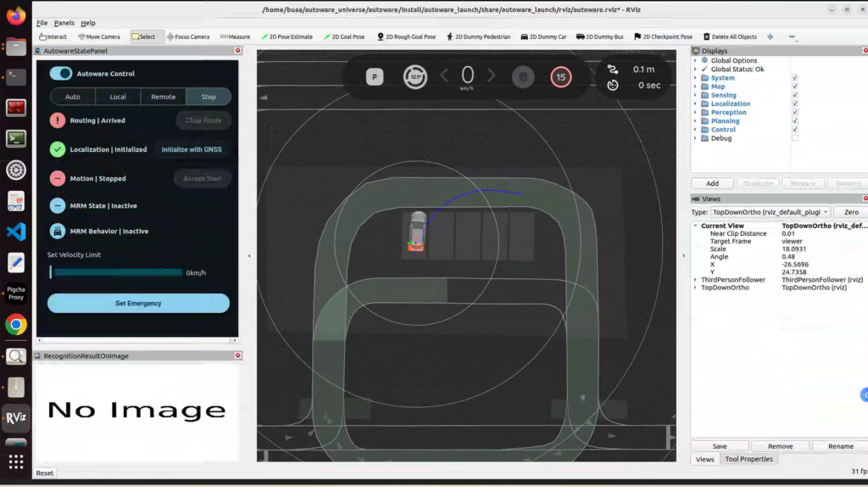
Task: Collapse the Current View tree node
Action: pos(696,226)
